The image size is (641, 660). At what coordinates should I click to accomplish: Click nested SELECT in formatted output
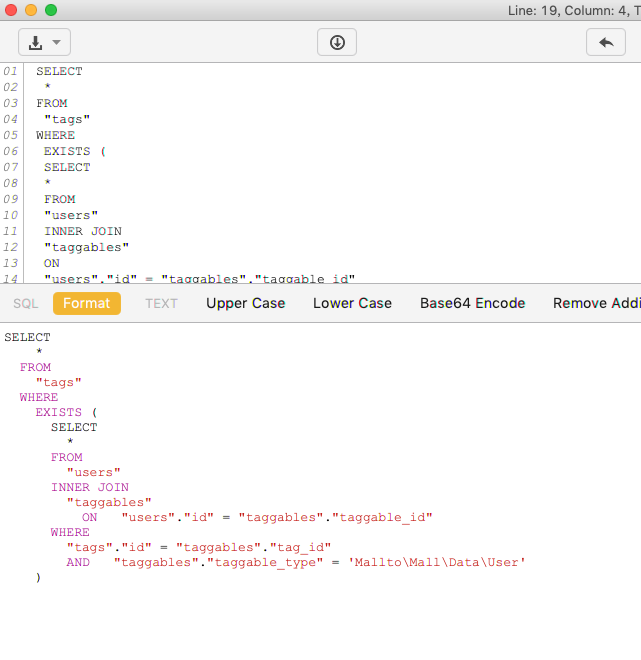(74, 427)
